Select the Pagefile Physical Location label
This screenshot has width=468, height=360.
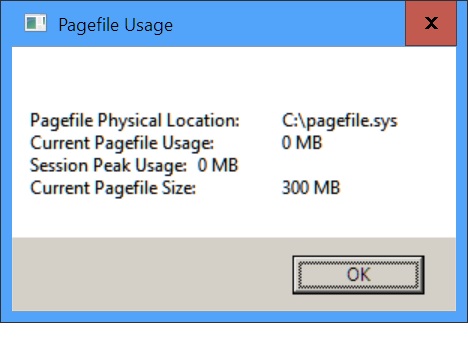[x=135, y=121]
